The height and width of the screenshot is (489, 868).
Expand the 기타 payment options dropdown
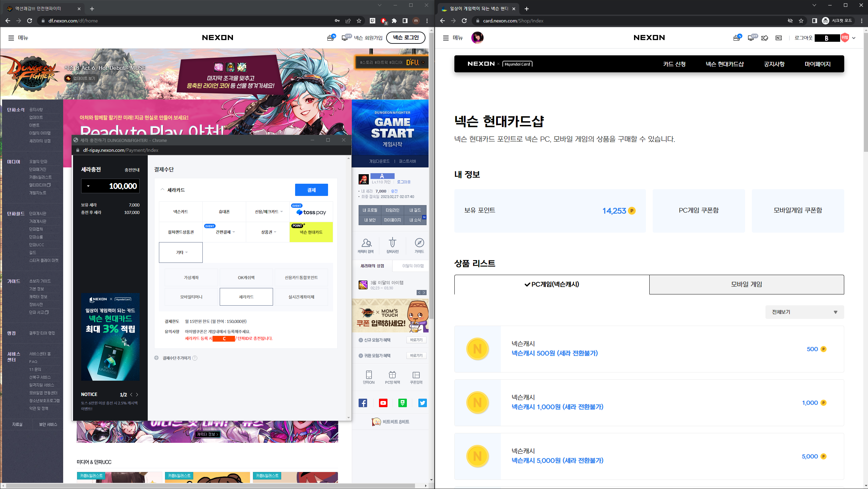click(x=181, y=252)
